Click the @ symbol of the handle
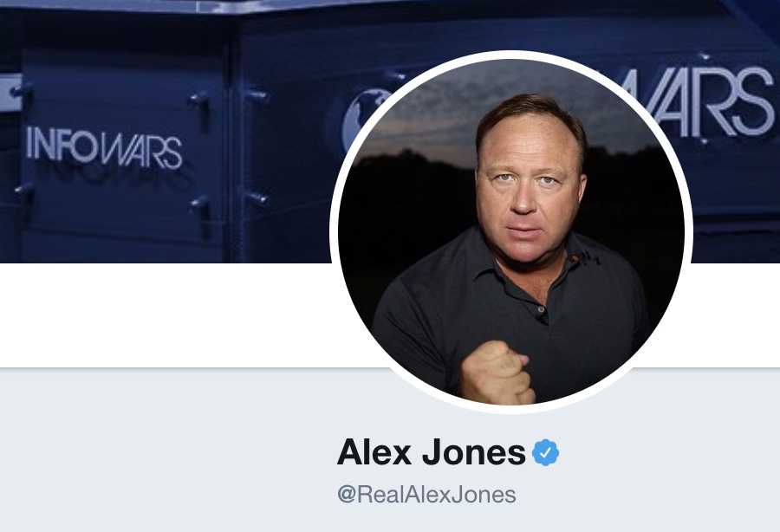Screen dimensions: 780x532 pyautogui.click(x=346, y=495)
